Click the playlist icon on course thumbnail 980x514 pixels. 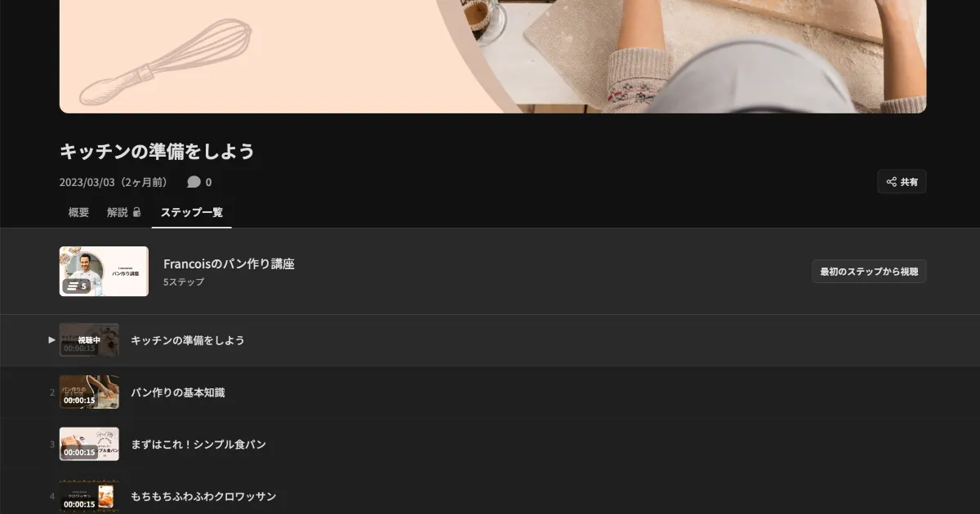[74, 286]
